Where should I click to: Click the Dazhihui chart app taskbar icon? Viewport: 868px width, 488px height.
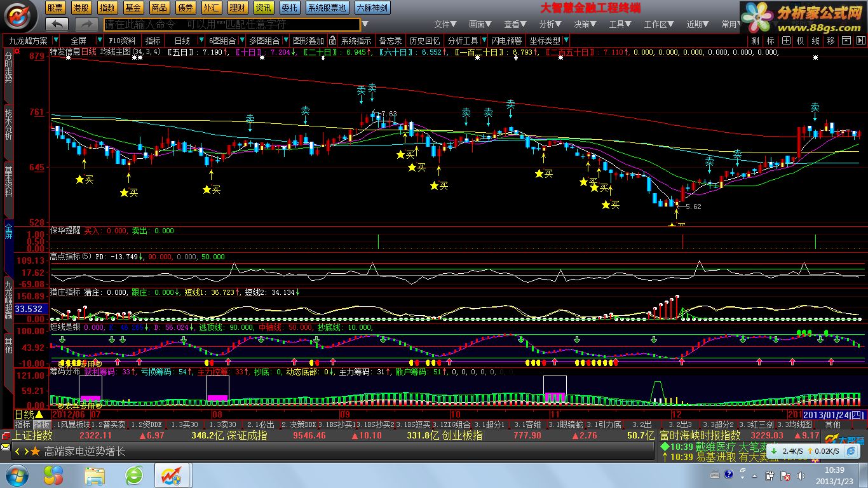(x=172, y=475)
